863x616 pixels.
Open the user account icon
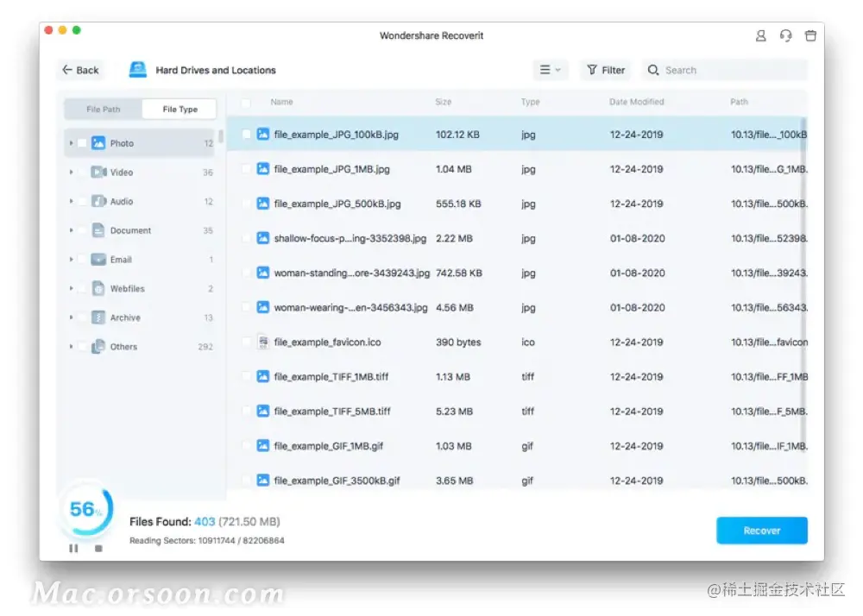pyautogui.click(x=760, y=35)
